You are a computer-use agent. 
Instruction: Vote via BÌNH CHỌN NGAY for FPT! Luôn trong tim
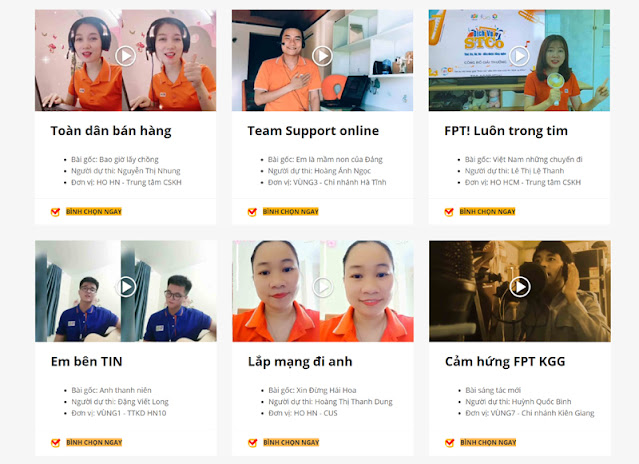pos(487,211)
